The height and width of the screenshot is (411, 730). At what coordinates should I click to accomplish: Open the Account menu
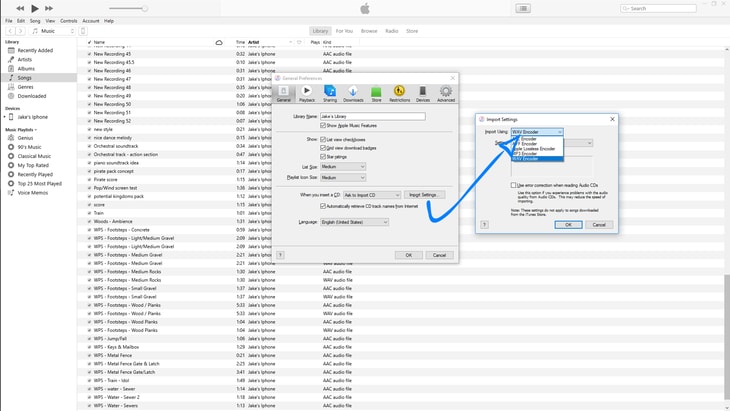[91, 21]
